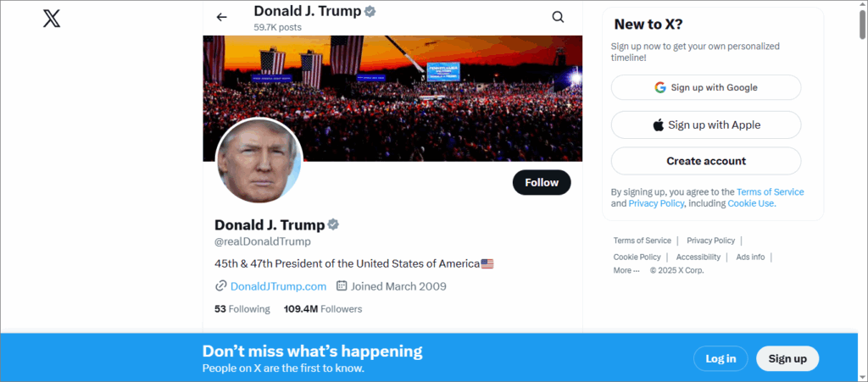Click Log in on the bottom banner

[x=721, y=358]
